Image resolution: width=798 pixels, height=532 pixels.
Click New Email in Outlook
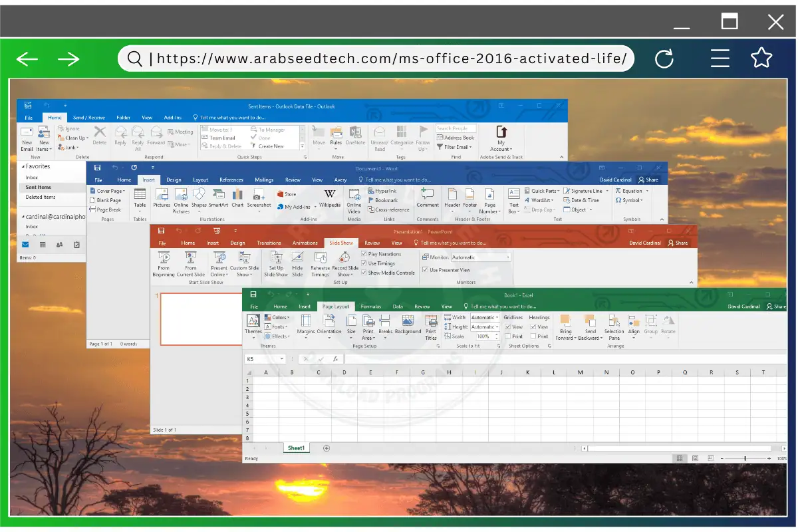point(27,138)
